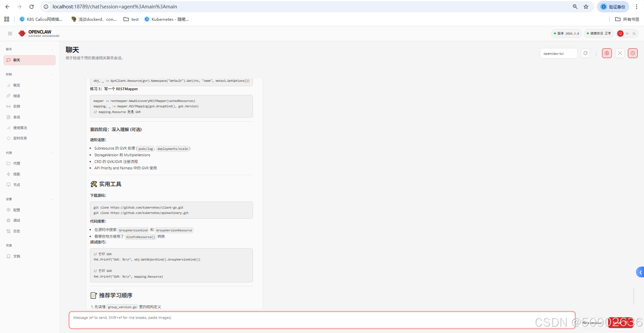The image size is (644, 333).
Task: Click the address bar URL
Action: tap(115, 7)
